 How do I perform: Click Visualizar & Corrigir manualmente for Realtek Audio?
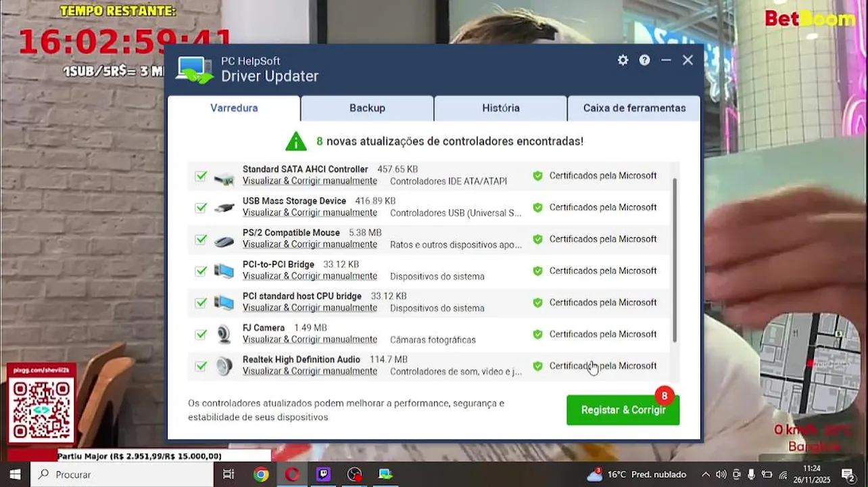pyautogui.click(x=310, y=371)
